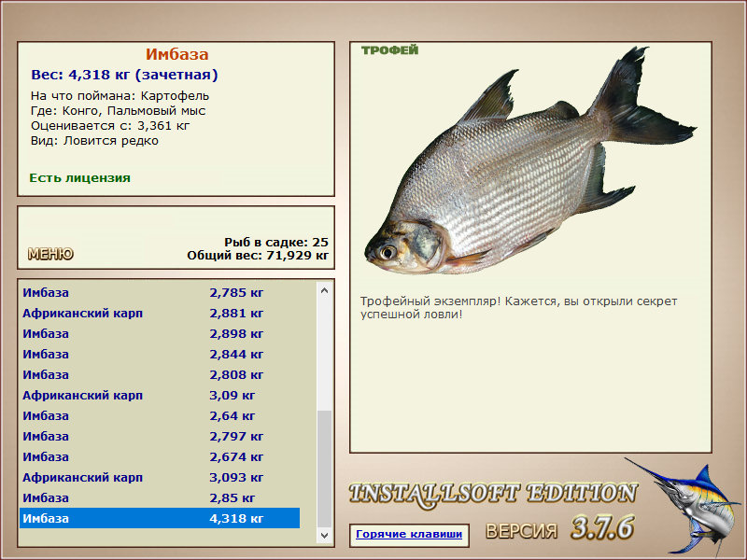
Task: Click the trophy Имбаза fish picture
Action: 530,161
